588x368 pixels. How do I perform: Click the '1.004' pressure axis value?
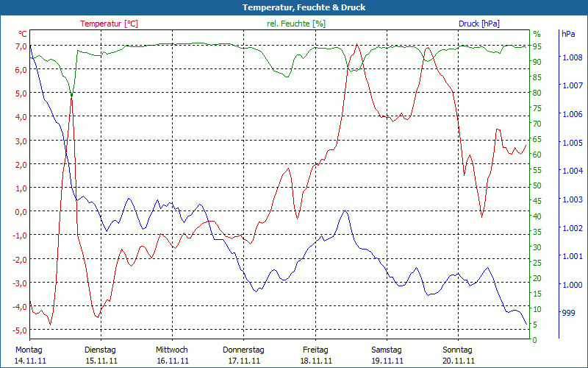[x=573, y=171]
